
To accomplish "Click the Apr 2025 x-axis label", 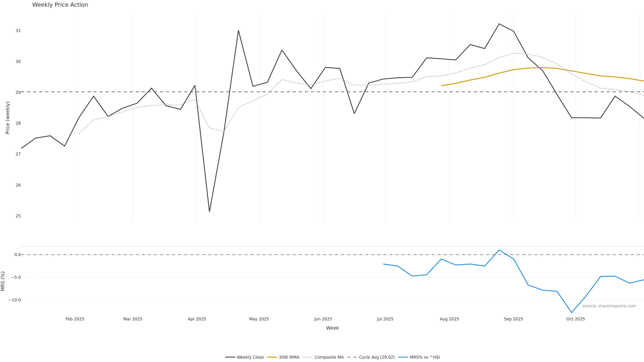I will 197,319.
